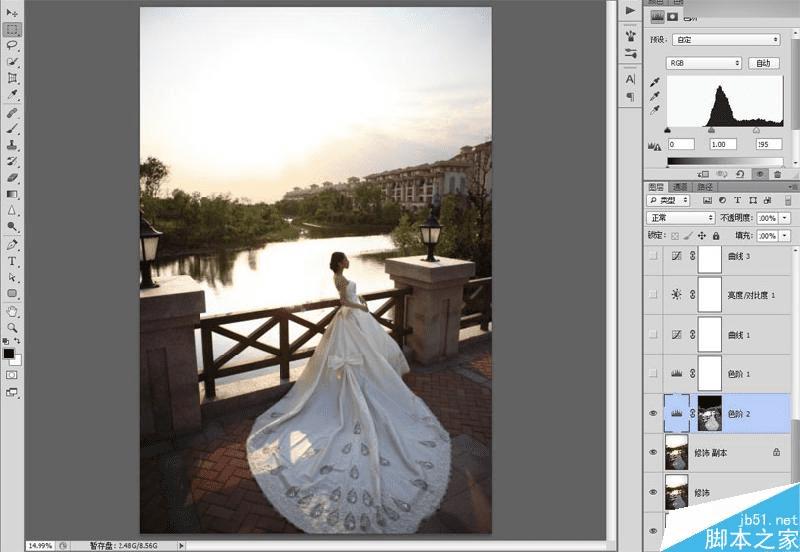Open the Actions play panel icon
This screenshot has height=552, width=800.
(631, 10)
